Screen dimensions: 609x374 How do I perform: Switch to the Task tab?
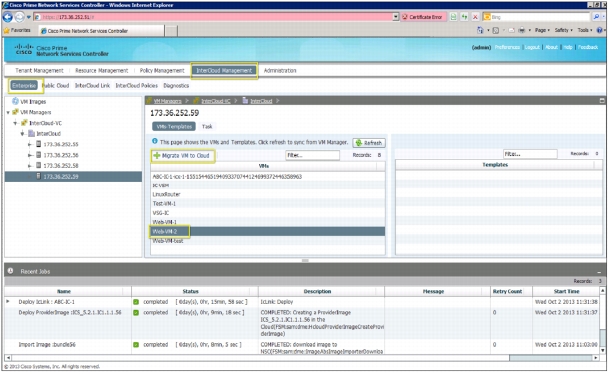[x=207, y=127]
